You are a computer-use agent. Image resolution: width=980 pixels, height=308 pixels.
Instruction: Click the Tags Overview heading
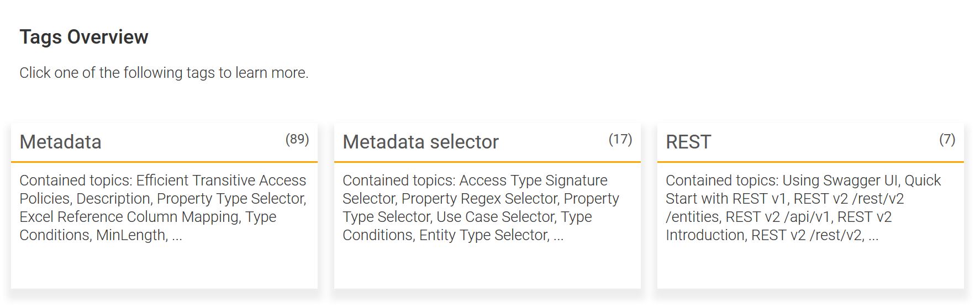click(84, 37)
